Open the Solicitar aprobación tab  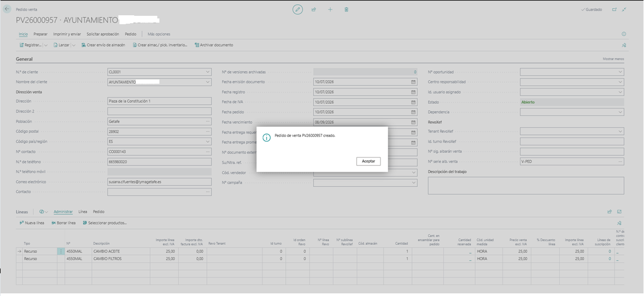(103, 34)
